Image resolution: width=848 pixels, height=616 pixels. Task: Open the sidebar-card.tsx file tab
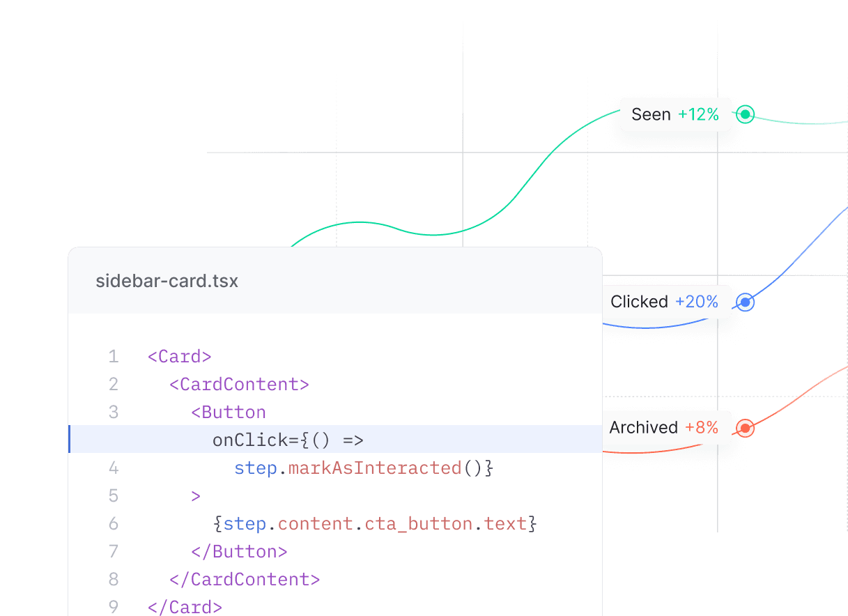[x=167, y=282]
